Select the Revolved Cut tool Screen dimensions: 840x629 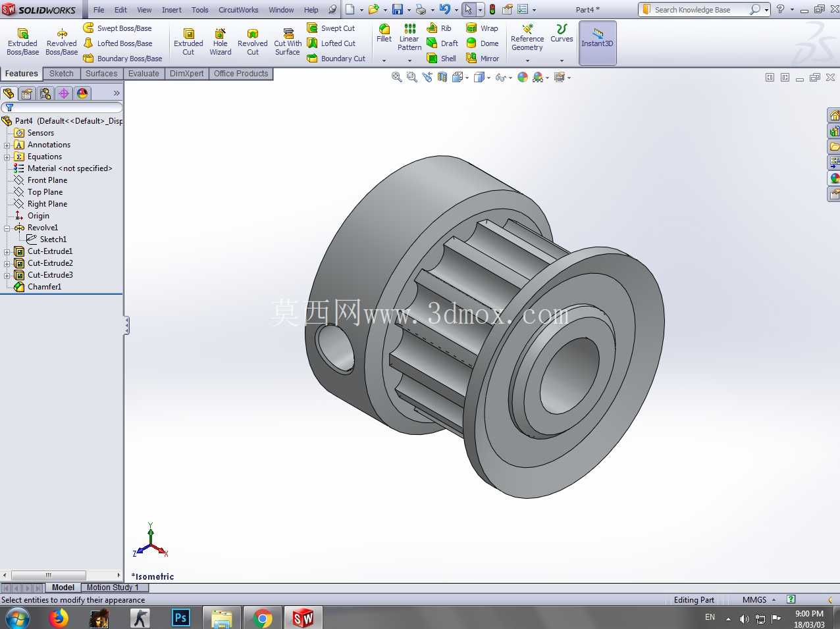253,42
